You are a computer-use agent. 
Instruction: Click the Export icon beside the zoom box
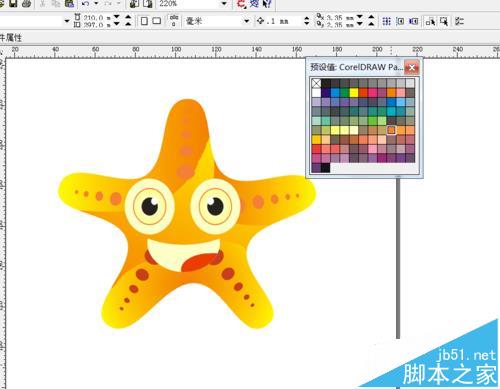tap(148, 3)
